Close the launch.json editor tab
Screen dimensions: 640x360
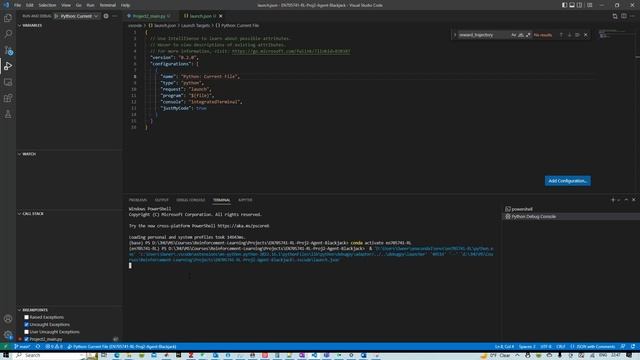point(221,16)
